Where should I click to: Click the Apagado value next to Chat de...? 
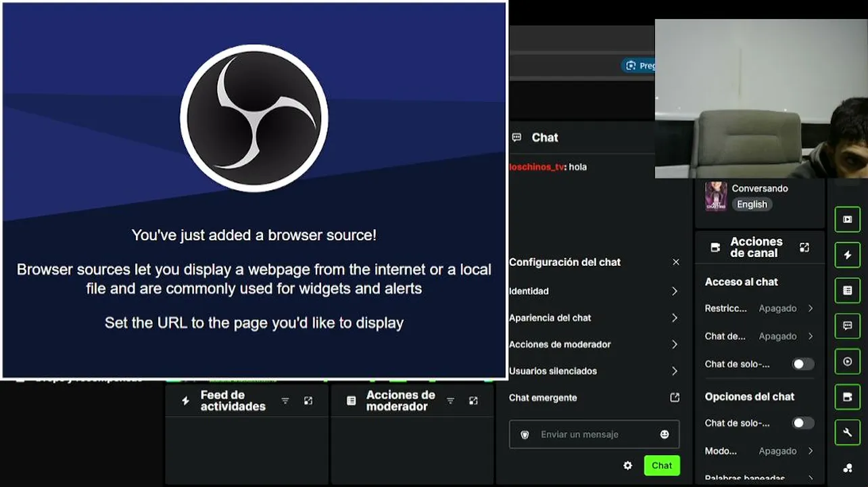[x=777, y=336]
